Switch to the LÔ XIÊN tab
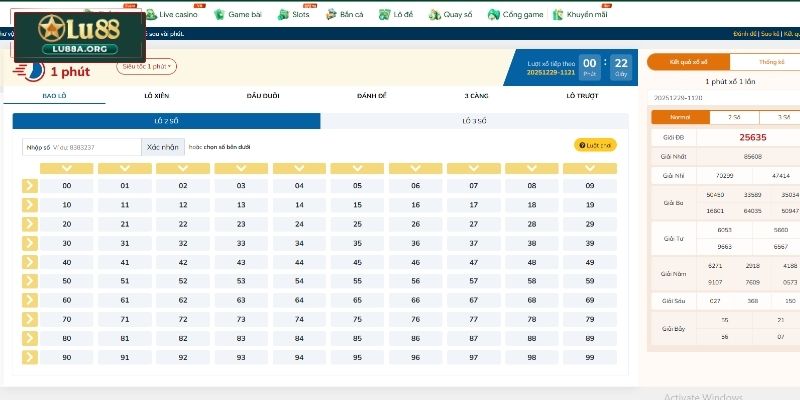The width and height of the screenshot is (800, 400). coord(156,96)
